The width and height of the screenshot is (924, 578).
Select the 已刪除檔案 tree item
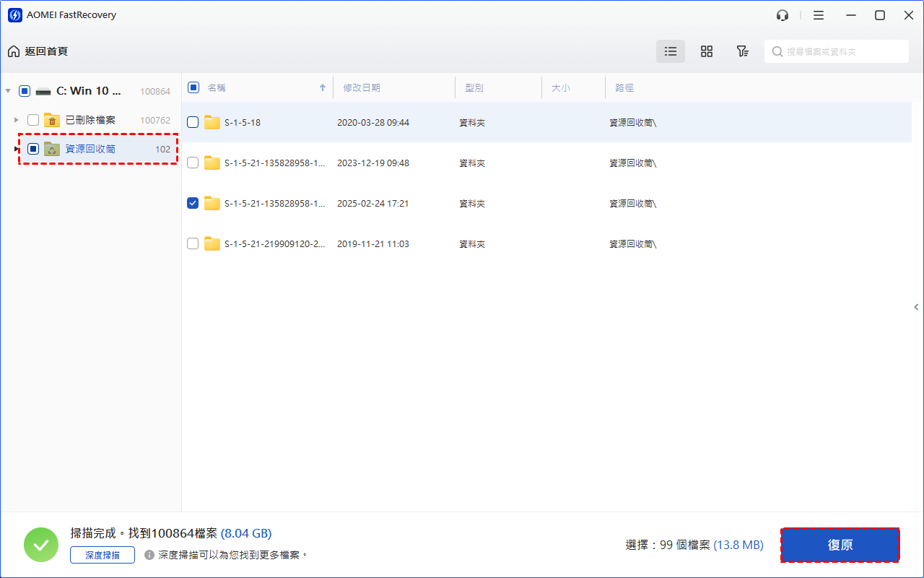tap(90, 120)
